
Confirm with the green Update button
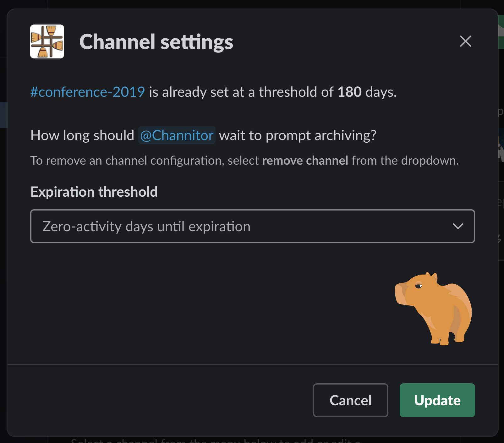click(437, 400)
